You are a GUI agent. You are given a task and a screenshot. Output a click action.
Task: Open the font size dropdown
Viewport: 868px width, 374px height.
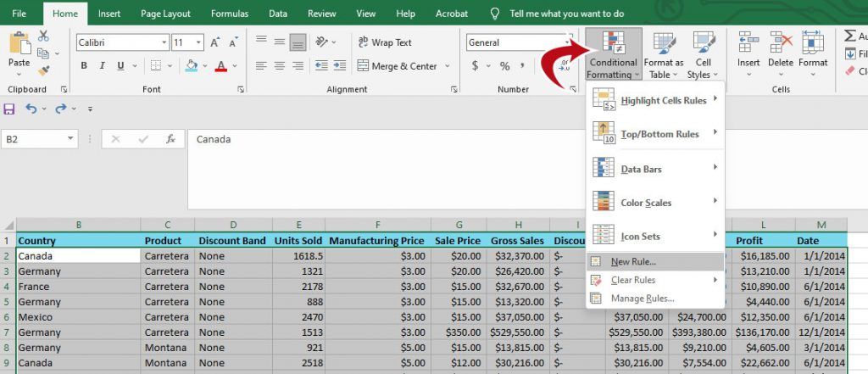198,42
